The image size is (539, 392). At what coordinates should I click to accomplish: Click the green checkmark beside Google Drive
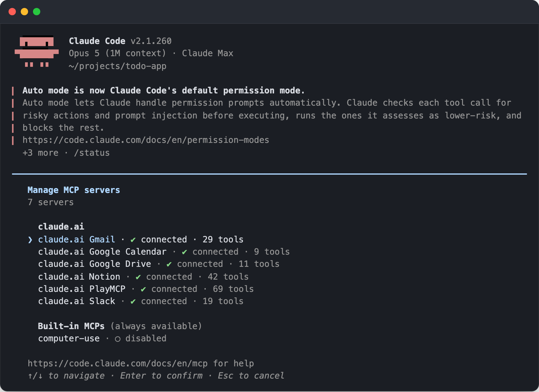coord(169,264)
